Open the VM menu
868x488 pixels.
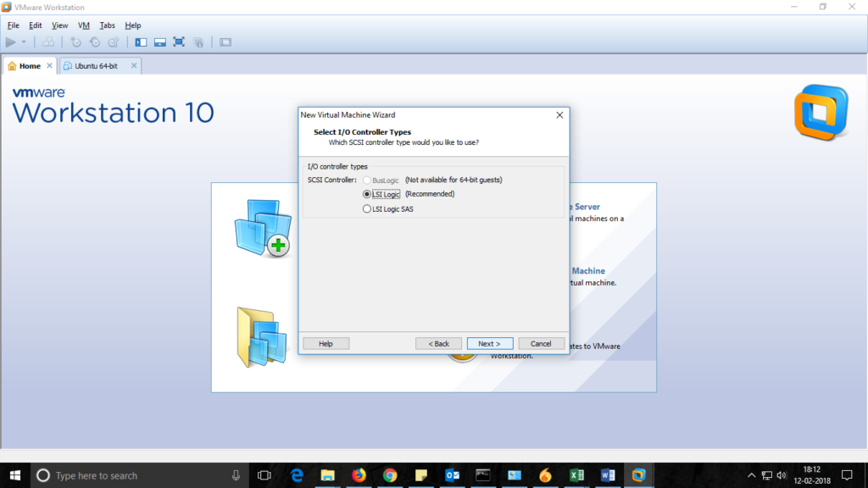[83, 25]
